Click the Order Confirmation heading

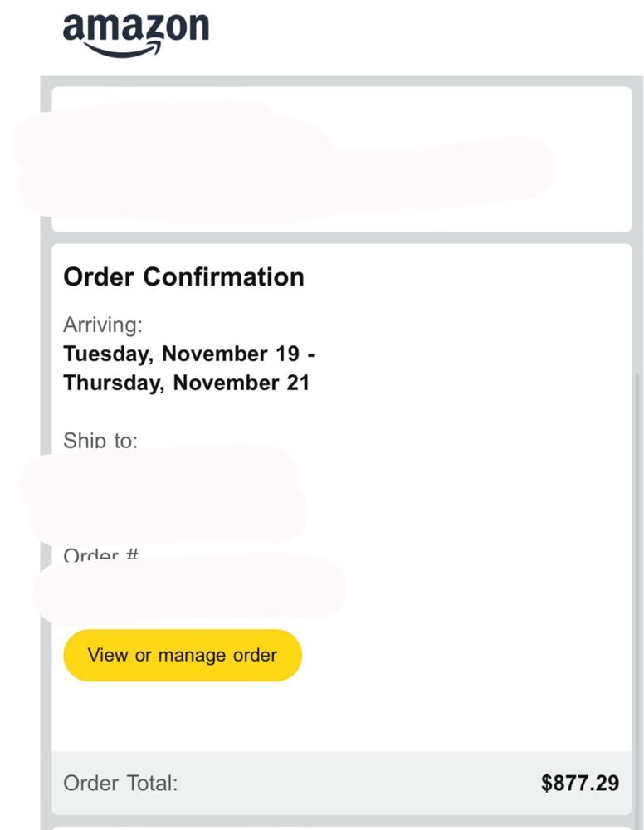click(x=183, y=276)
